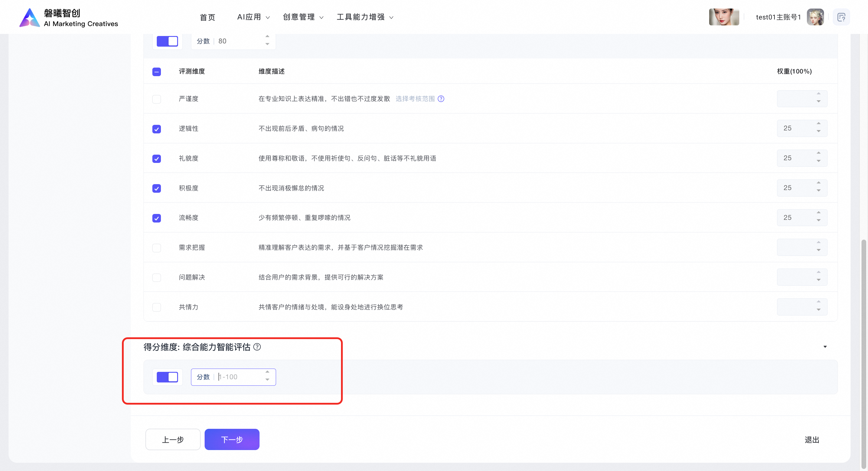Click the test01主账号1 username
The width and height of the screenshot is (868, 471).
778,17
